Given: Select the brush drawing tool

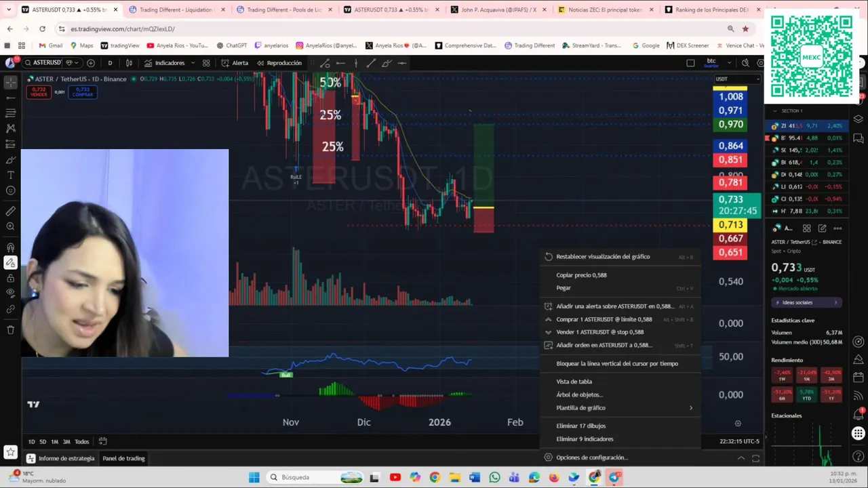Looking at the screenshot, I should [x=11, y=160].
